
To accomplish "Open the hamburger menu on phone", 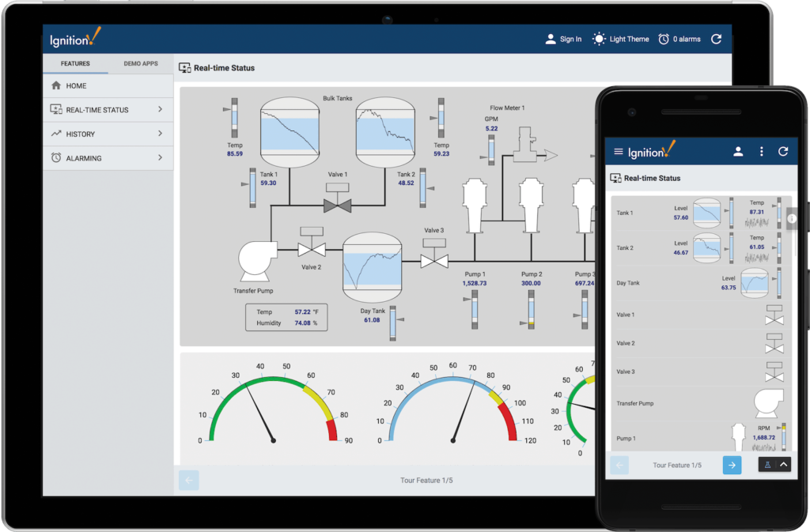I will coord(619,152).
